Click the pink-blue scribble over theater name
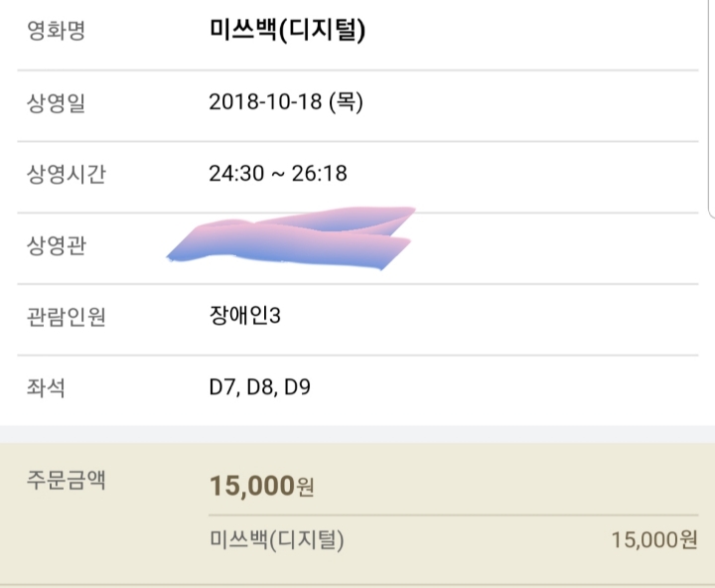715x588 pixels. (x=291, y=238)
